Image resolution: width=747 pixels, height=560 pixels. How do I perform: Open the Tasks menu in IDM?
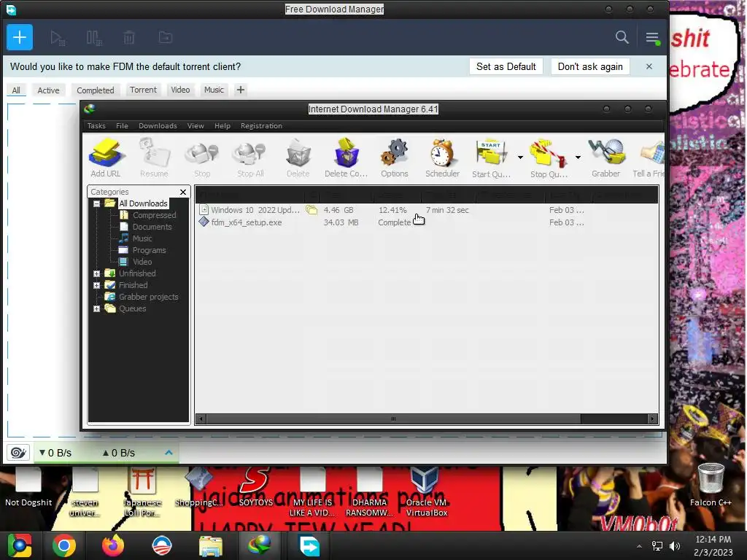(x=96, y=125)
